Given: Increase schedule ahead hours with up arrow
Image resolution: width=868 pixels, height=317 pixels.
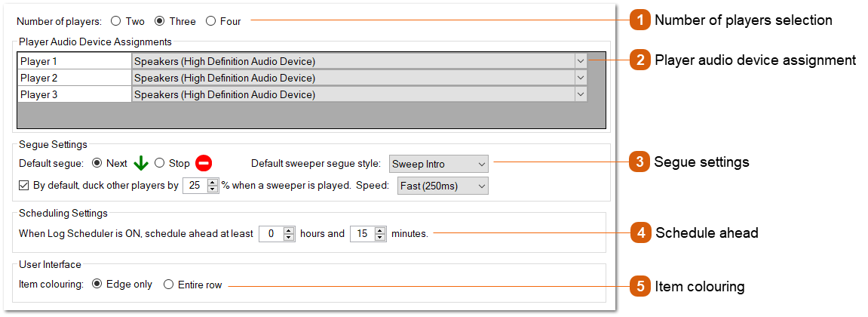Looking at the screenshot, I should [x=288, y=230].
